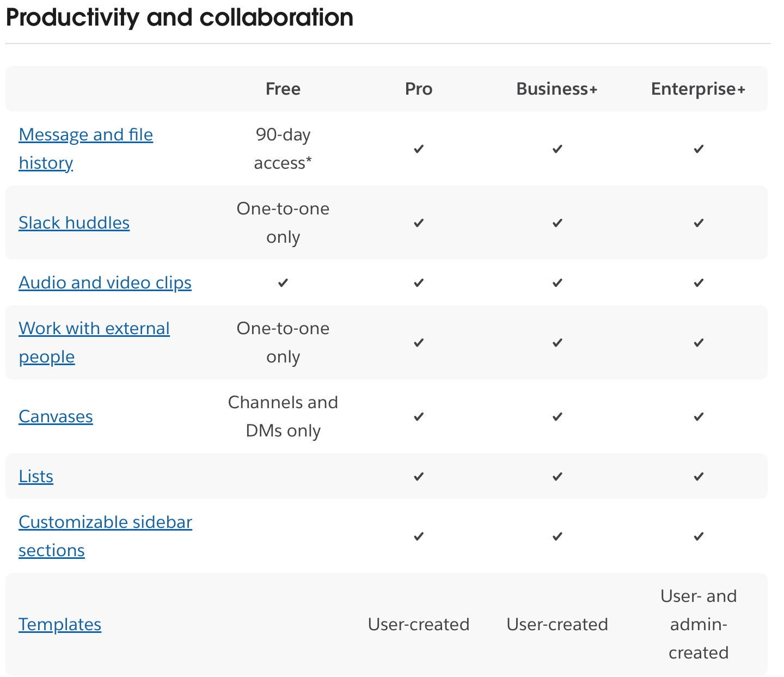Image resolution: width=784 pixels, height=677 pixels.
Task: Open the Templates link
Action: [x=60, y=624]
